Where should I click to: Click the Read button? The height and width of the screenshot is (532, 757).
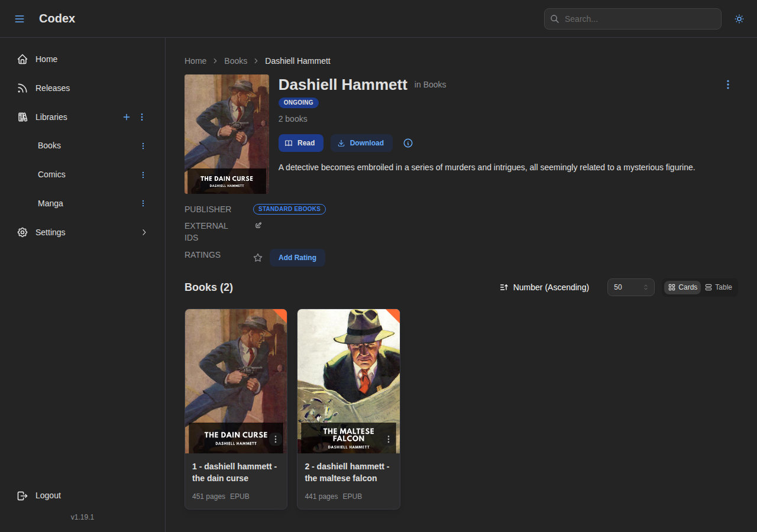point(301,143)
